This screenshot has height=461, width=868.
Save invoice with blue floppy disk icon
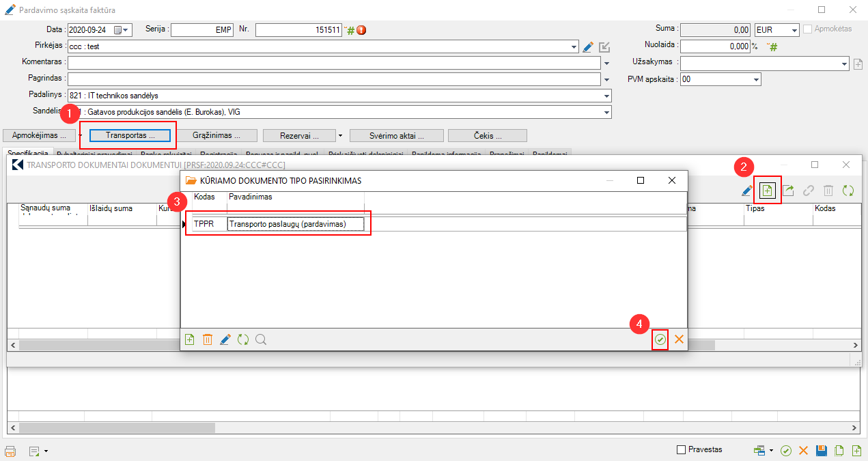[x=822, y=451]
